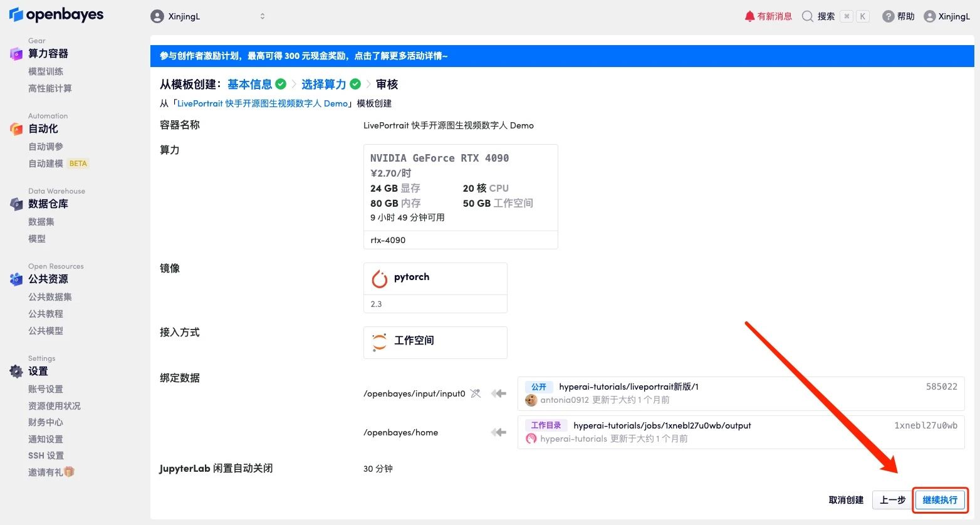This screenshot has width=980, height=525.
Task: Click the 30 分钟 idle shutdown value
Action: click(x=378, y=469)
